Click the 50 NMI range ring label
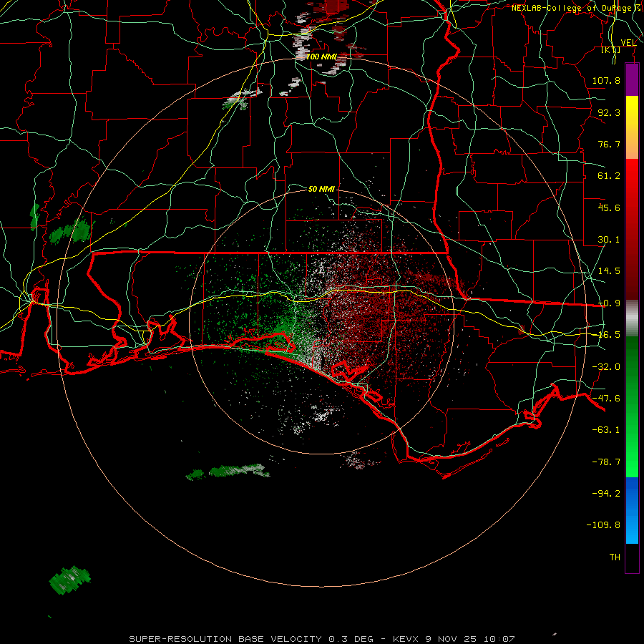The width and height of the screenshot is (644, 644). point(321,189)
